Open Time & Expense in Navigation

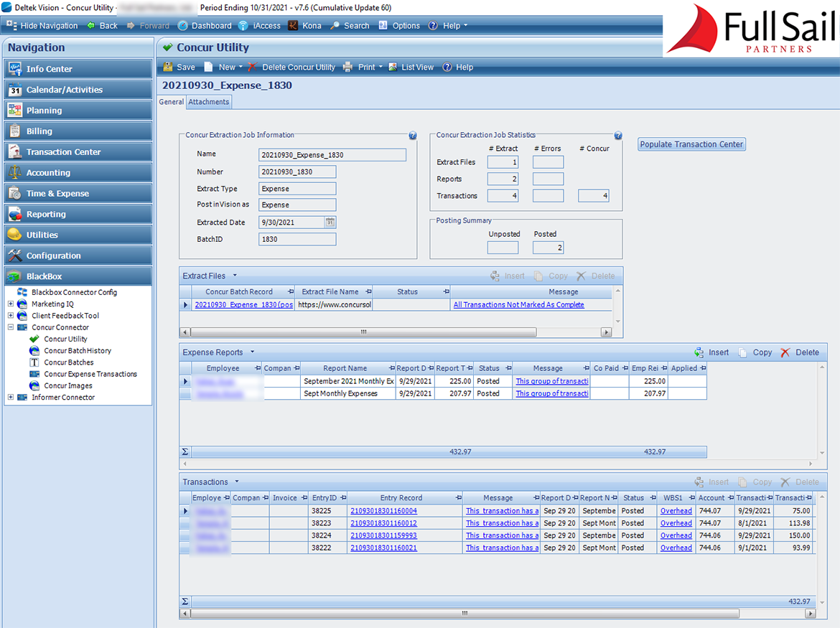[x=78, y=193]
